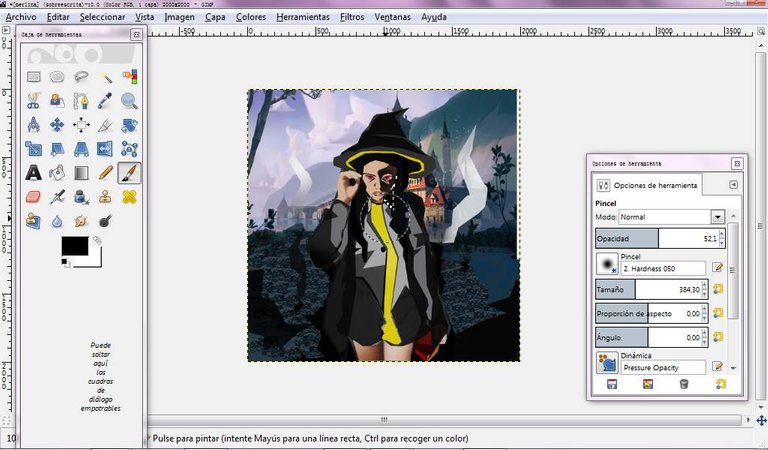Select the Select by Color tool
The height and width of the screenshot is (450, 768).
(129, 77)
